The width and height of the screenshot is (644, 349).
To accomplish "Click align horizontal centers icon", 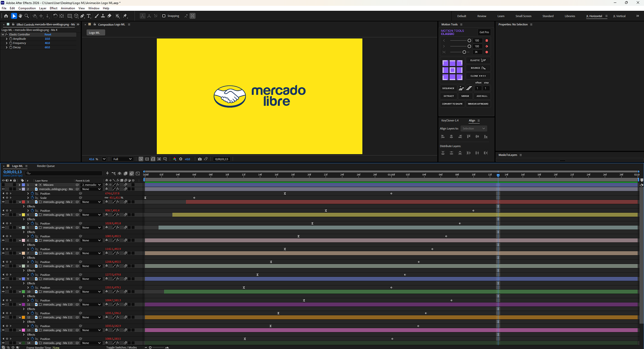I will tap(451, 137).
